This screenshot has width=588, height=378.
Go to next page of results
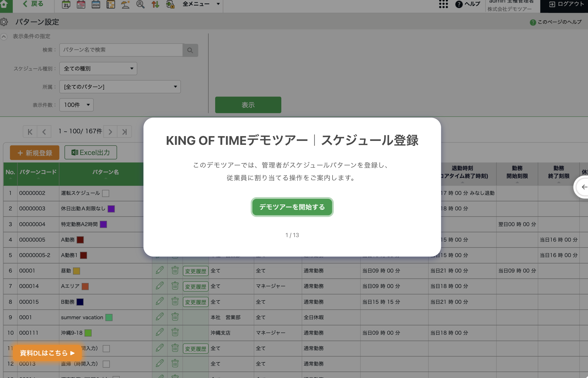coord(110,132)
